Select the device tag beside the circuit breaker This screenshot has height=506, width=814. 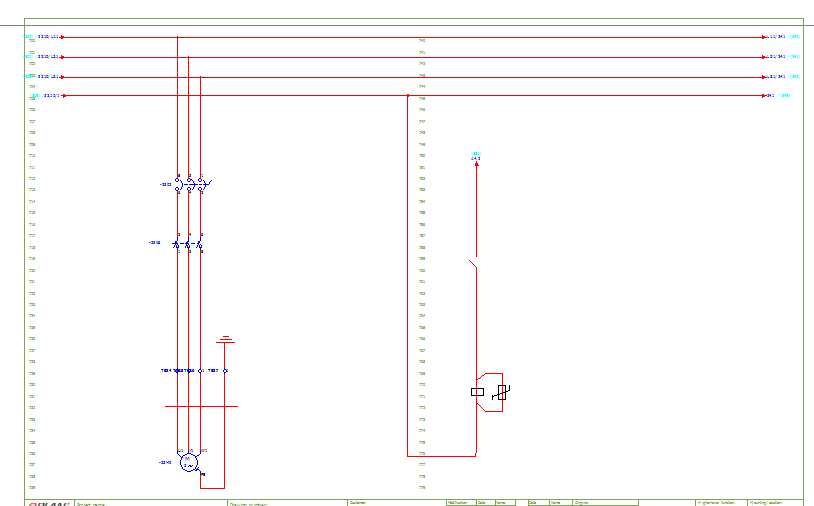pyautogui.click(x=166, y=184)
